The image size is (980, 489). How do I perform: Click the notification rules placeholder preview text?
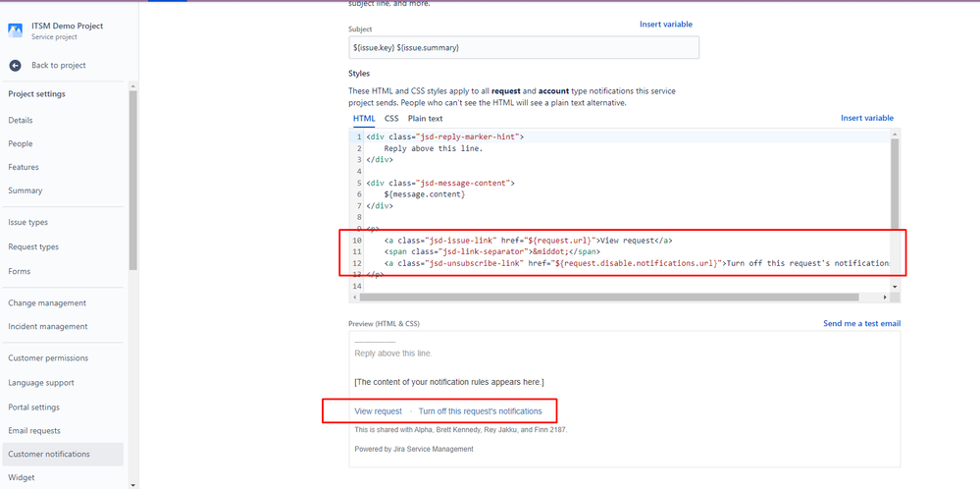click(x=449, y=381)
